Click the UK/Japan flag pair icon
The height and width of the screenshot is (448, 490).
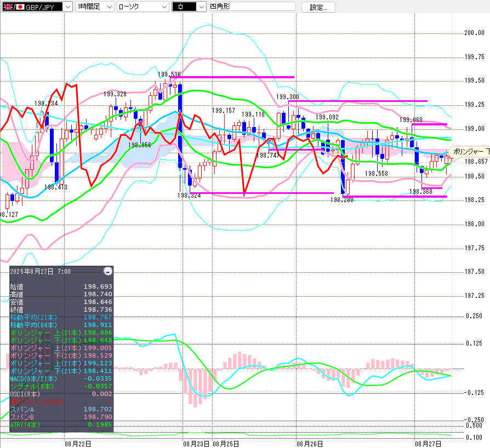14,7
